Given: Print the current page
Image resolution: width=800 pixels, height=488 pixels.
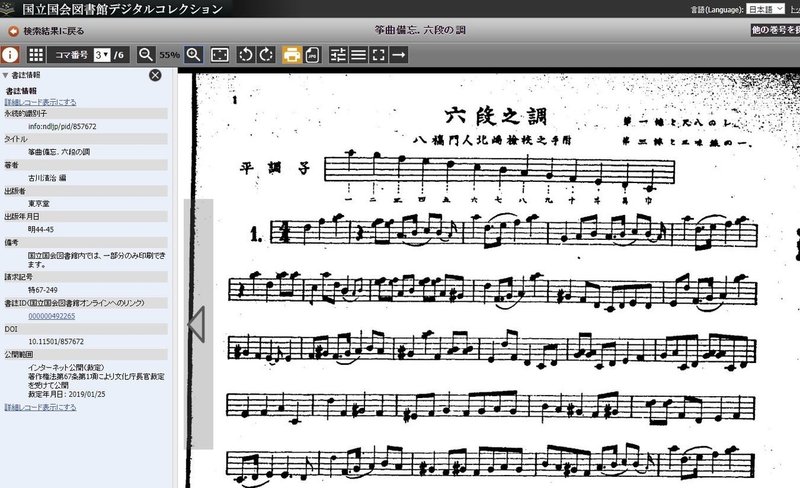Looking at the screenshot, I should (292, 55).
